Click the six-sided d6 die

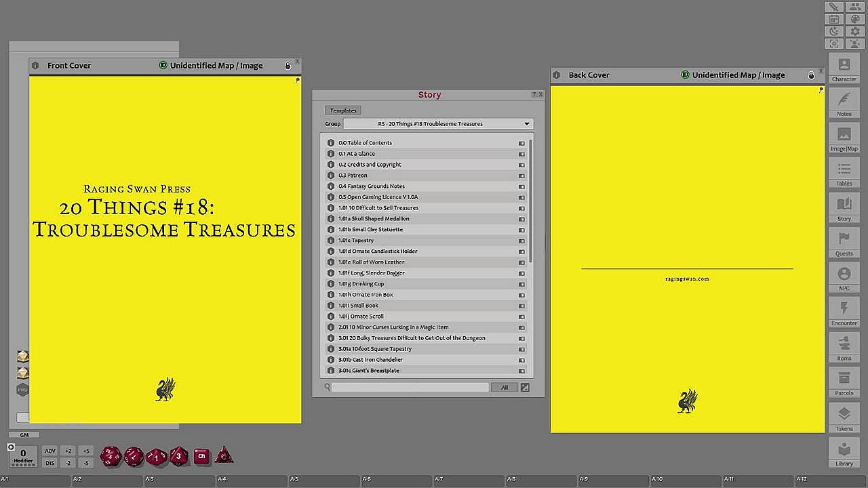coord(201,456)
